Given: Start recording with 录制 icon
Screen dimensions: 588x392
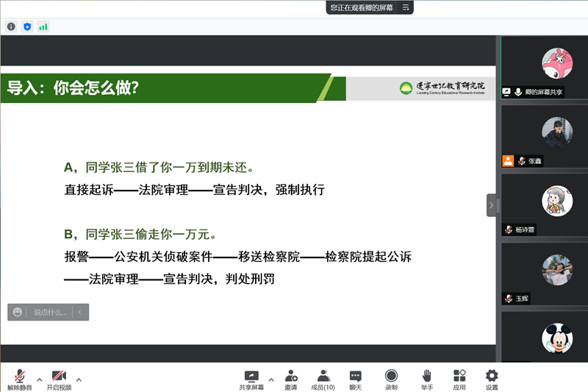Looking at the screenshot, I should pos(391,379).
